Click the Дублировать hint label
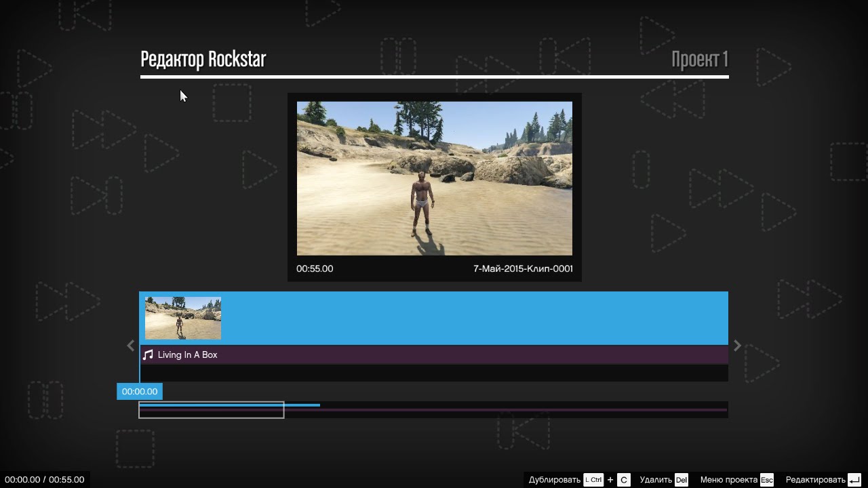This screenshot has width=868, height=488. (554, 480)
